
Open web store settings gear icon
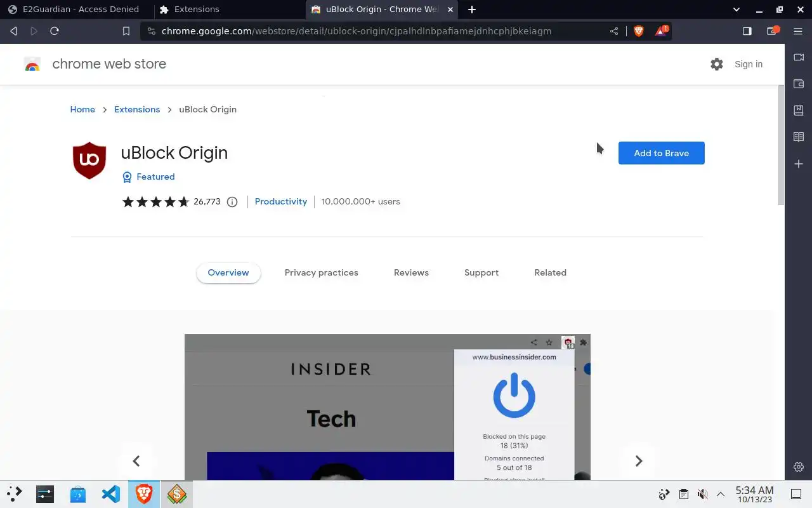click(x=717, y=64)
